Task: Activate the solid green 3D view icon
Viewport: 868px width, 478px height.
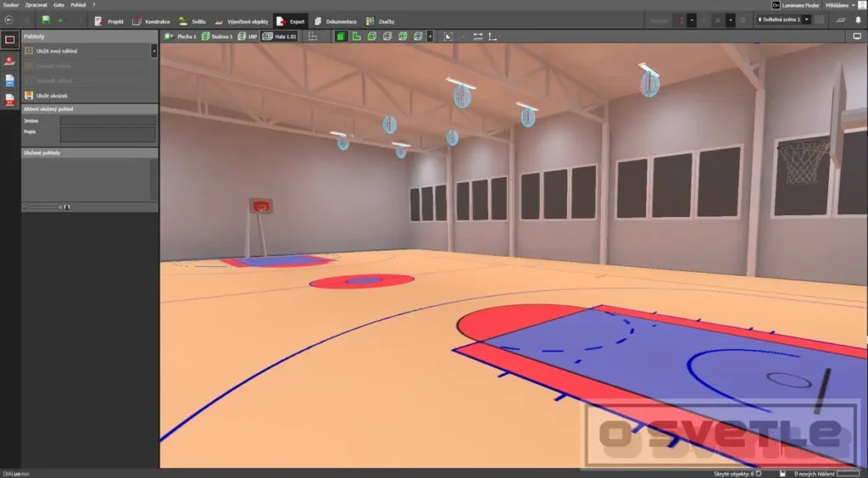Action: click(341, 36)
